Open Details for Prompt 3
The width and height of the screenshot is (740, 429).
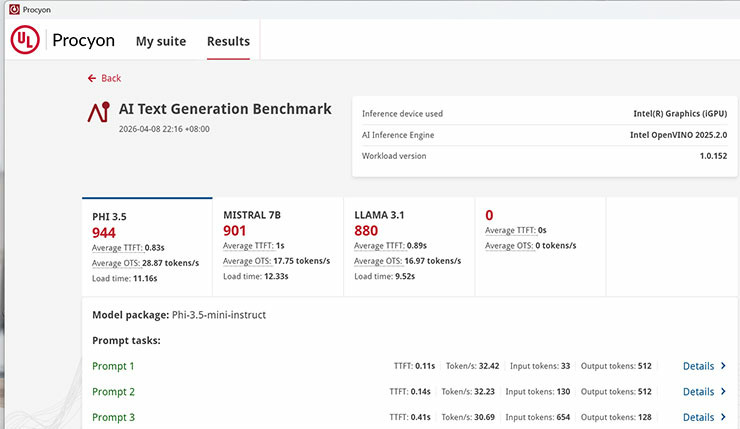point(698,417)
